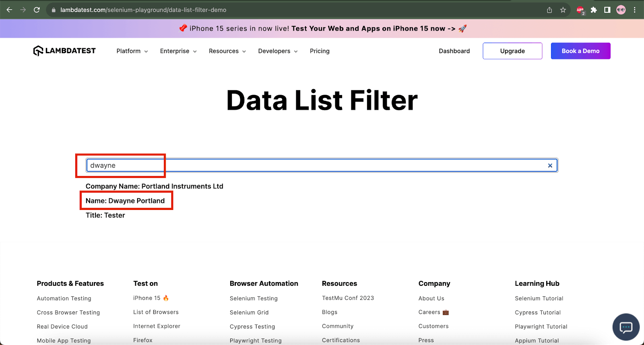The height and width of the screenshot is (345, 644).
Task: Open Selenium Tutorial link in Learning Hub
Action: coord(539,299)
